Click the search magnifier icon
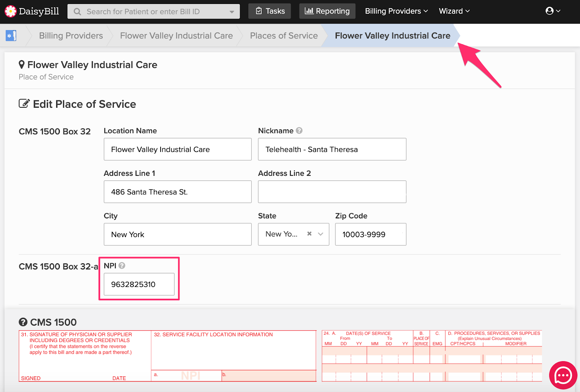The height and width of the screenshot is (392, 580). tap(77, 12)
